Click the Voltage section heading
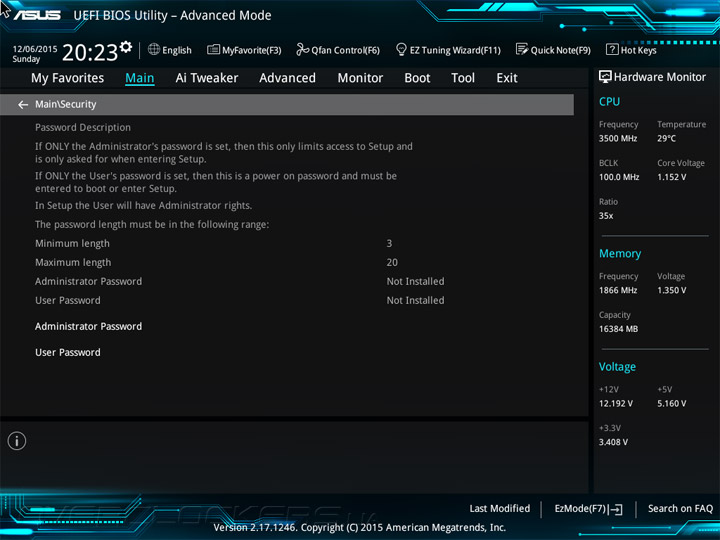Screen dimensions: 720x540 pyautogui.click(x=617, y=367)
